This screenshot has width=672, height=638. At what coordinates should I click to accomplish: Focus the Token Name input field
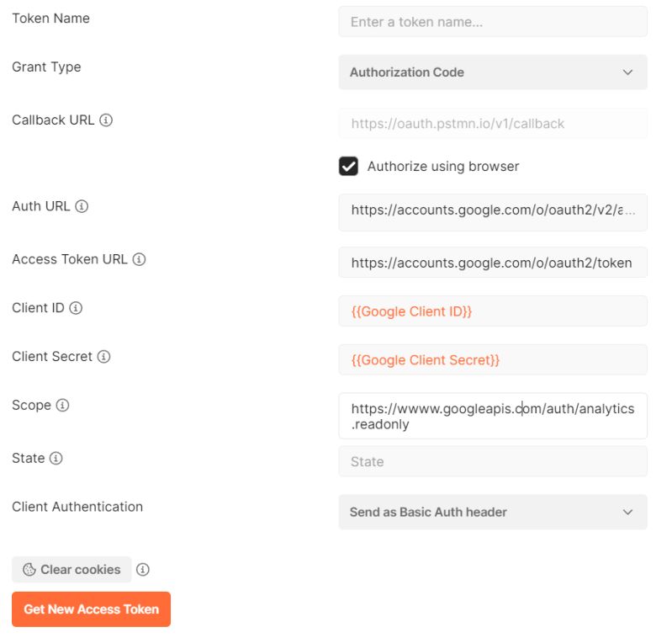coord(493,21)
